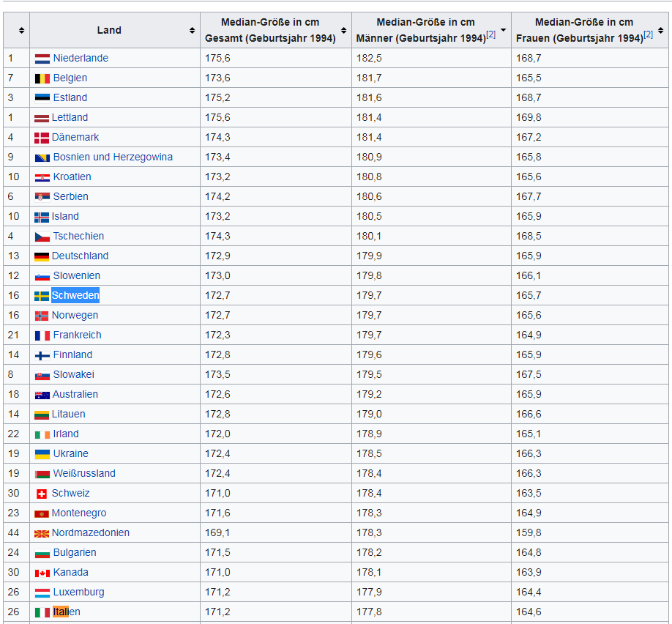Screen dimensions: 672x624
Task: Sort by Gesamt median height arrows
Action: [x=344, y=31]
